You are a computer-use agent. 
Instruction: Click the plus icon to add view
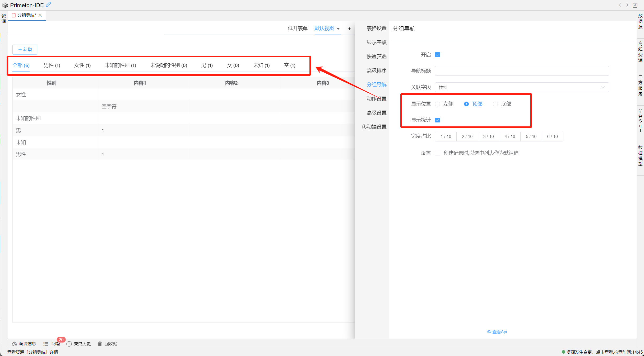[349, 29]
